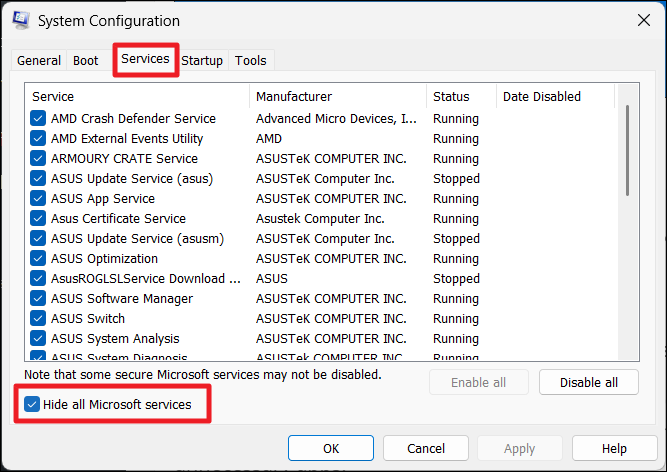Uncheck AMD External Events Utility
This screenshot has width=667, height=472.
pos(38,139)
